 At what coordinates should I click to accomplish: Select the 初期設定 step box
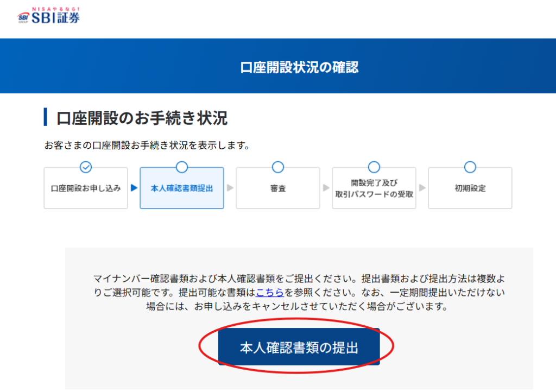[470, 189]
